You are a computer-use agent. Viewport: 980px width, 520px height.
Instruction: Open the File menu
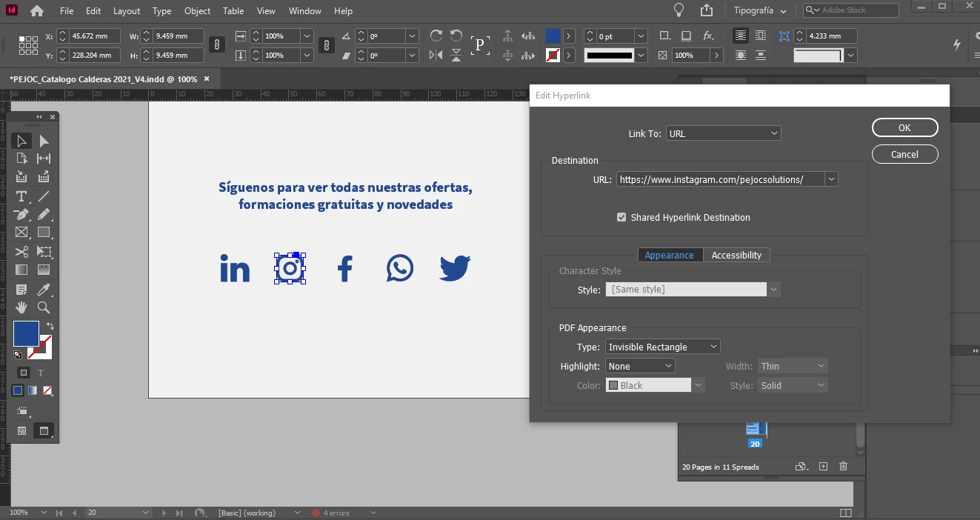click(67, 11)
